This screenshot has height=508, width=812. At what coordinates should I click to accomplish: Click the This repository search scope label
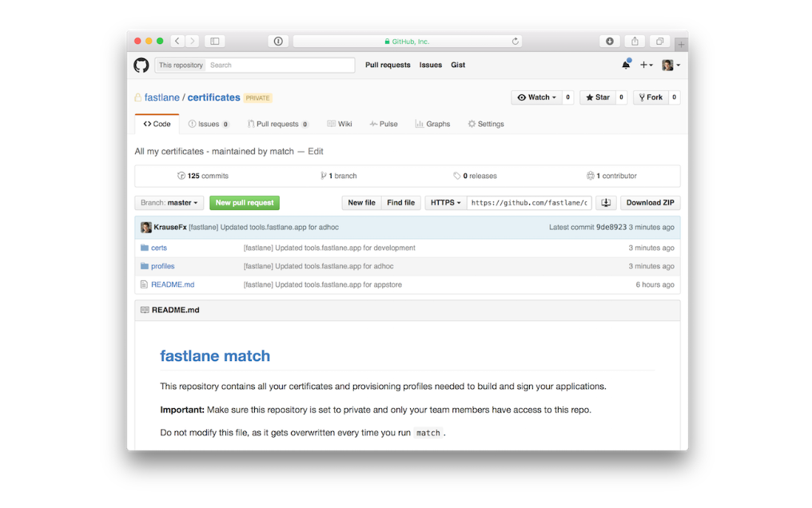coord(181,65)
